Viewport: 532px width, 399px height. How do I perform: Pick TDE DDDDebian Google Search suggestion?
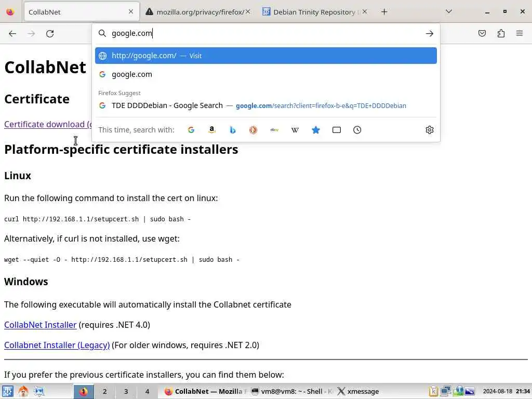pos(266,105)
